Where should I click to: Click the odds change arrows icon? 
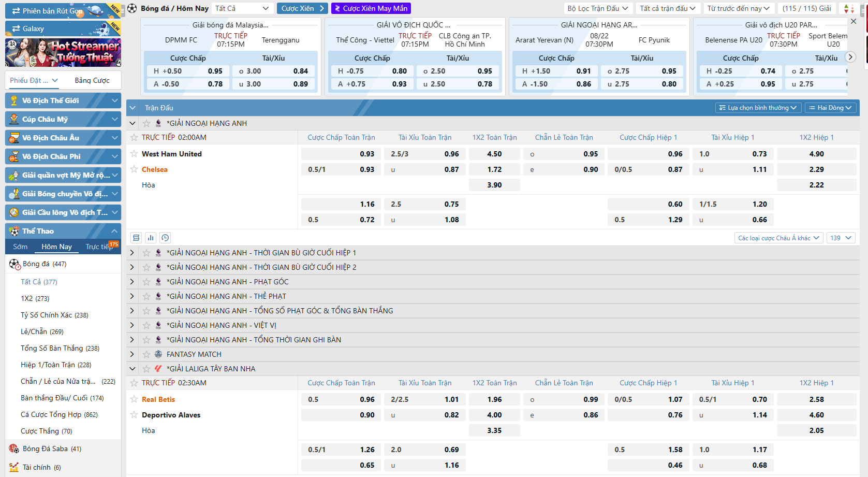click(849, 8)
